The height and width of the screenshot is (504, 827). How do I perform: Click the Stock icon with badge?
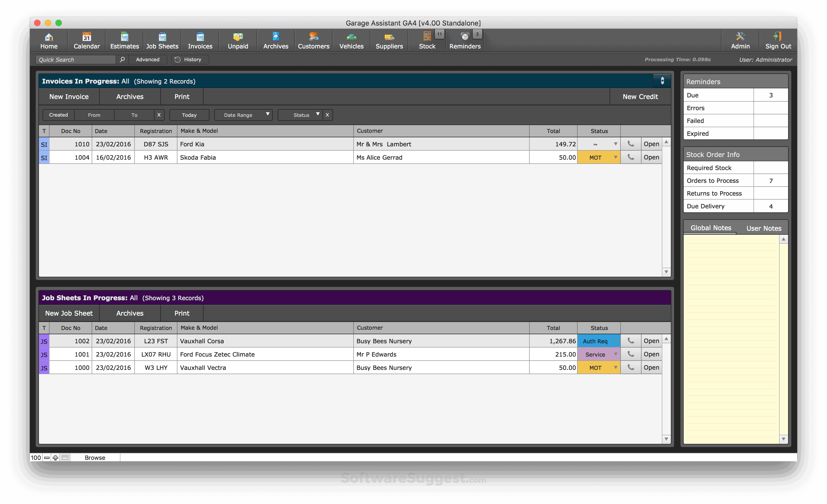427,37
